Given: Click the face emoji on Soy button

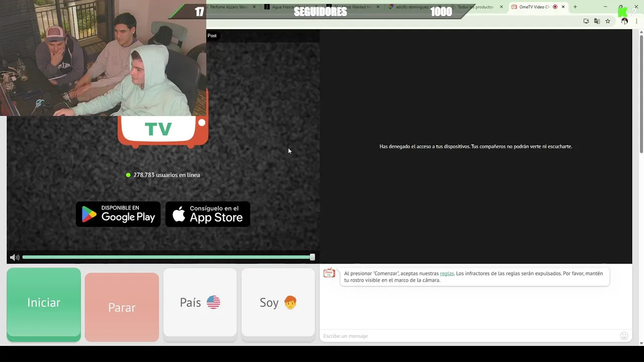Looking at the screenshot, I should (x=290, y=302).
